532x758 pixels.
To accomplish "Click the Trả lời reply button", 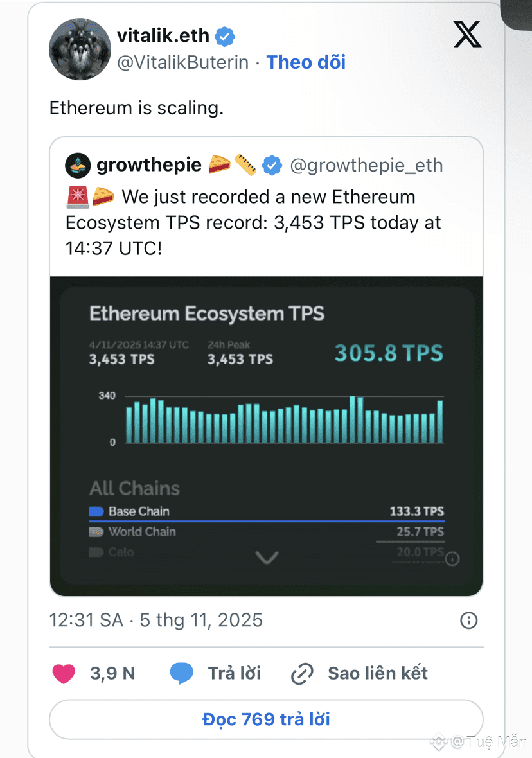I will 234,673.
